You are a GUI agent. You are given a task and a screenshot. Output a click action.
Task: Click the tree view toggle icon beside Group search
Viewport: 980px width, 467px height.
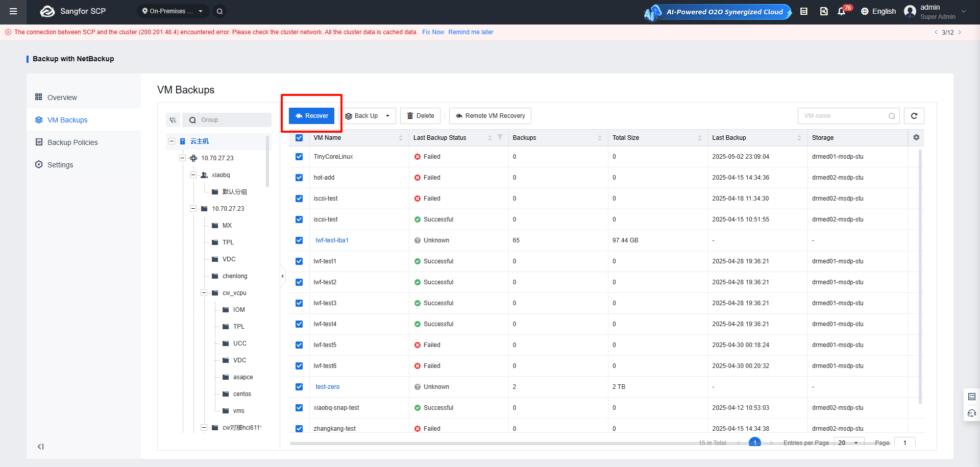(x=173, y=120)
